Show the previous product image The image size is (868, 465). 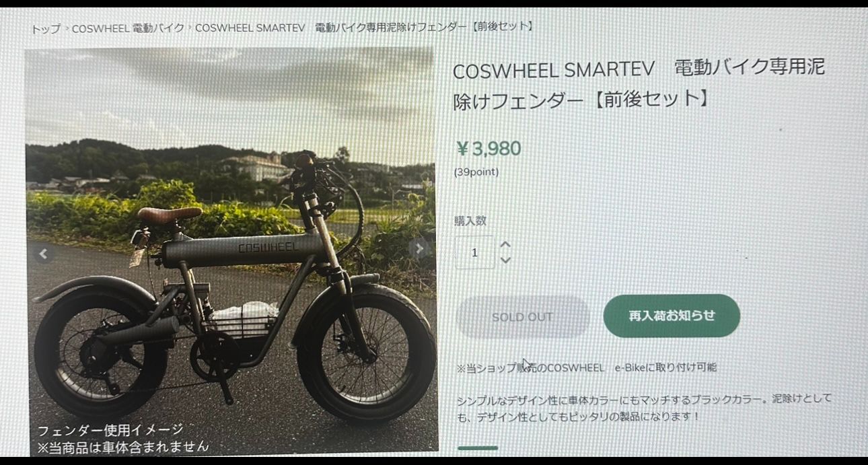44,254
